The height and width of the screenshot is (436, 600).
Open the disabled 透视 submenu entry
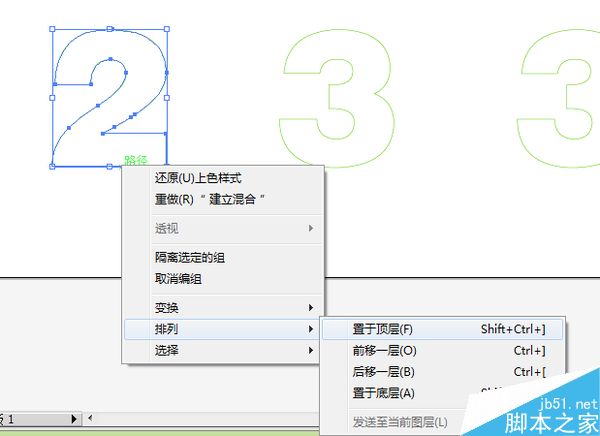tap(223, 229)
